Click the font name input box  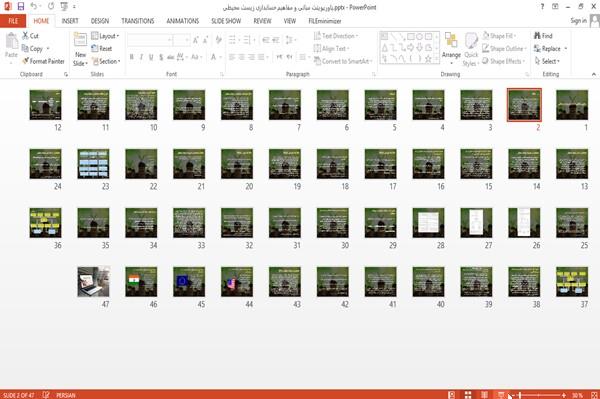(150, 40)
